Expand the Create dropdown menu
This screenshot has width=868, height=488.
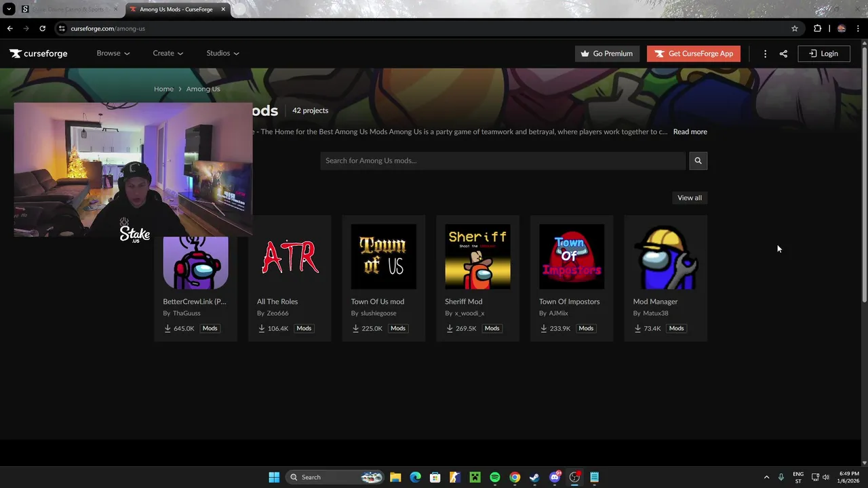tap(167, 53)
